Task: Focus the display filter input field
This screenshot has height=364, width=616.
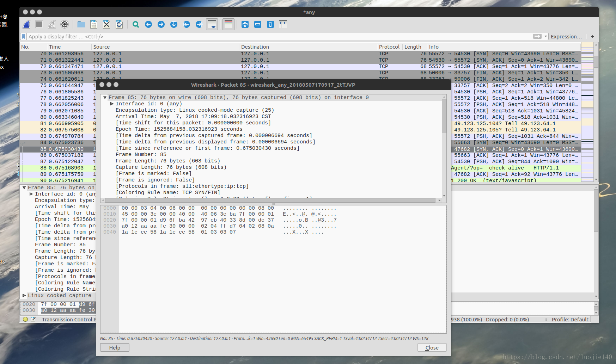Action: 279,36
